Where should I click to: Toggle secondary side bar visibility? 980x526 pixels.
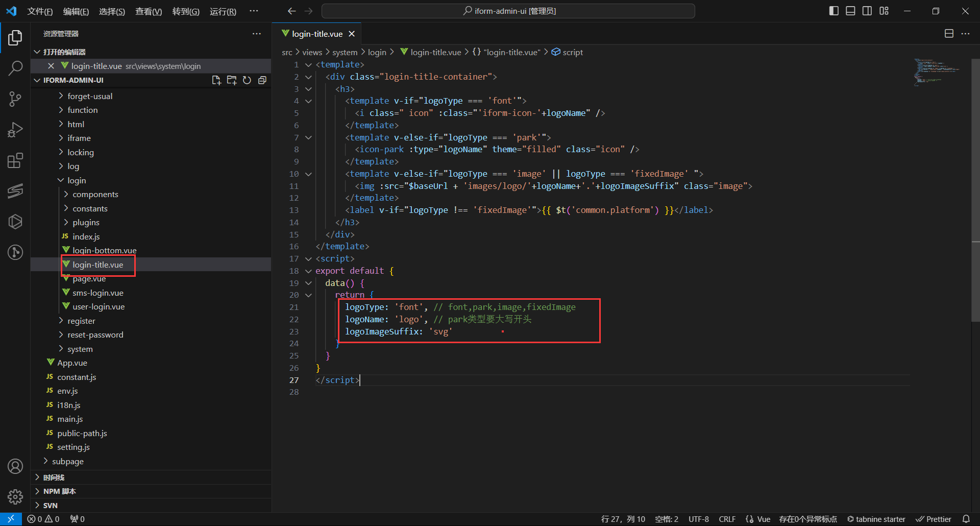[x=867, y=11]
